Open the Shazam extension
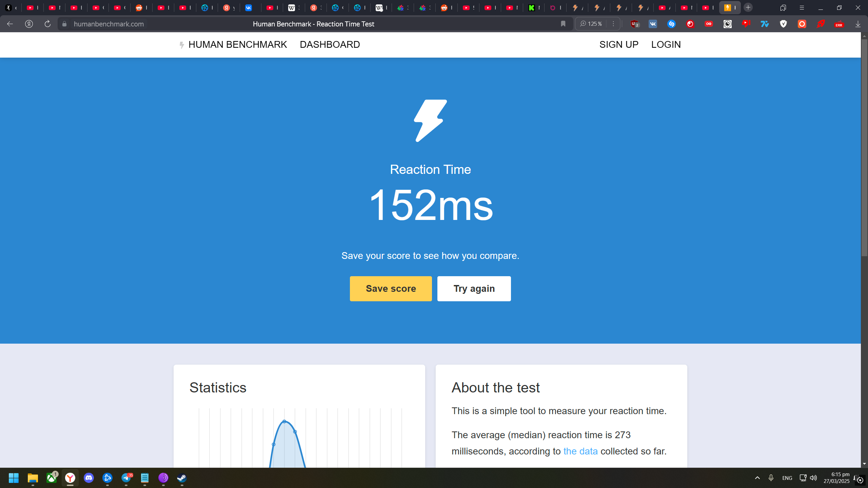868x488 pixels. tap(671, 24)
